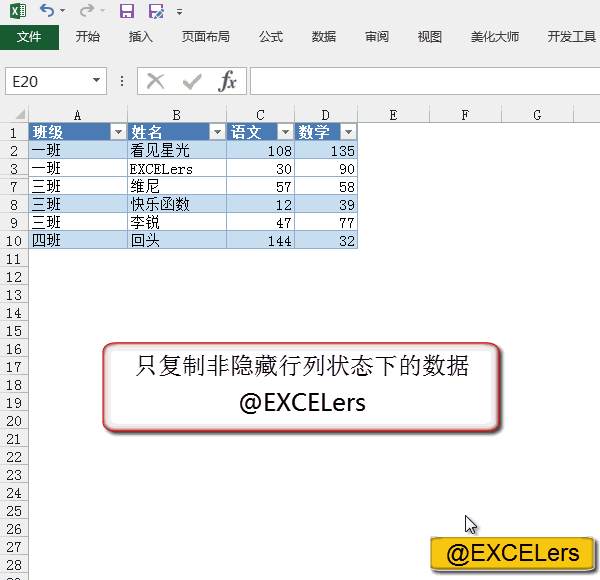
Task: Select the column E header
Action: (x=393, y=115)
